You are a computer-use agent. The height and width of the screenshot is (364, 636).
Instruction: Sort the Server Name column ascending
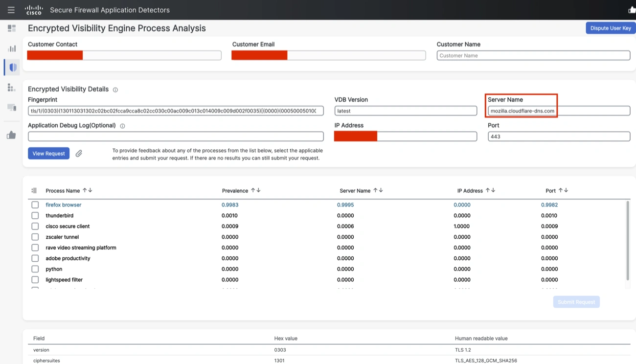click(x=376, y=190)
